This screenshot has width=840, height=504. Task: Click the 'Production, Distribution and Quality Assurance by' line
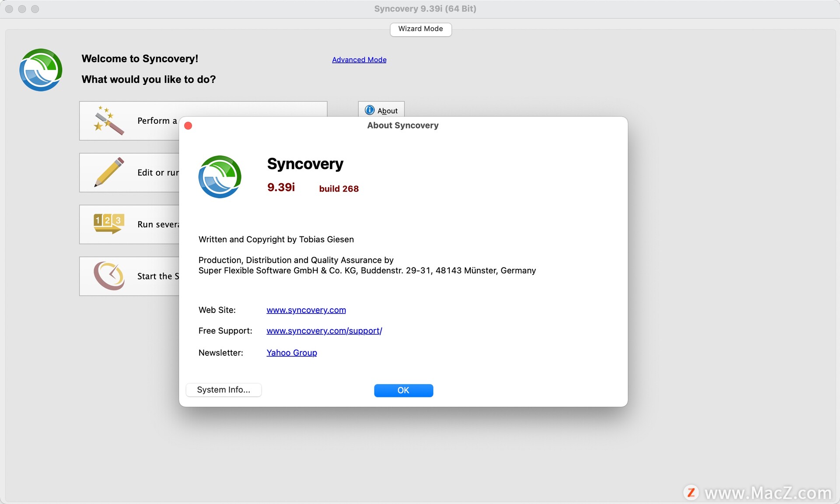point(296,260)
